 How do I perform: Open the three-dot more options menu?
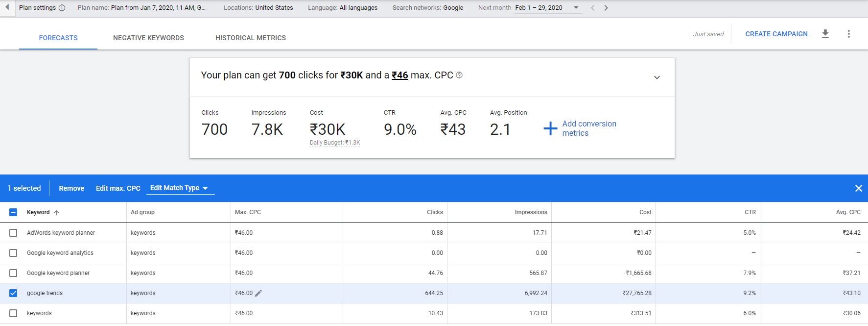coord(849,34)
